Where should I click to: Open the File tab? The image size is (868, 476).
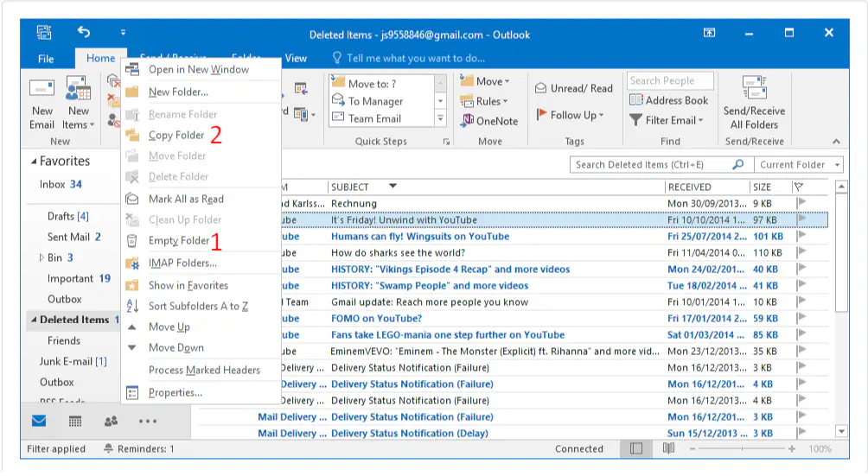46,59
